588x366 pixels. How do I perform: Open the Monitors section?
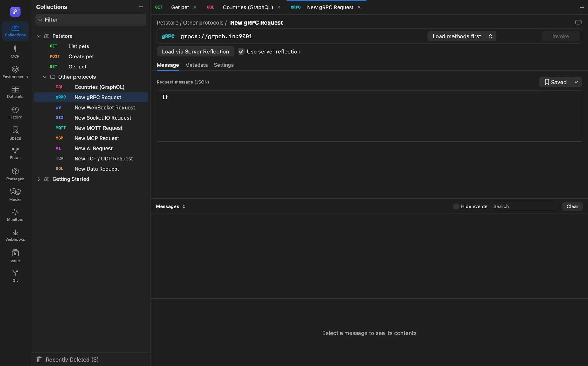point(15,215)
